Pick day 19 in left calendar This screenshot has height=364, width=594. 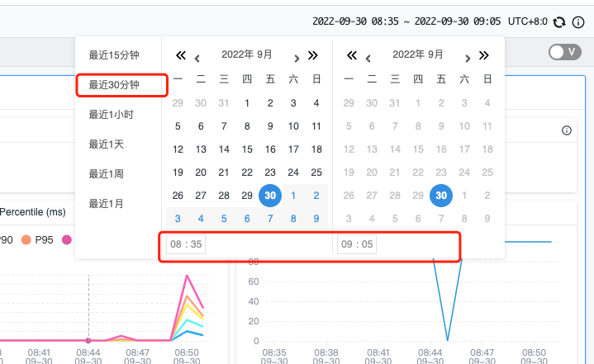point(178,173)
